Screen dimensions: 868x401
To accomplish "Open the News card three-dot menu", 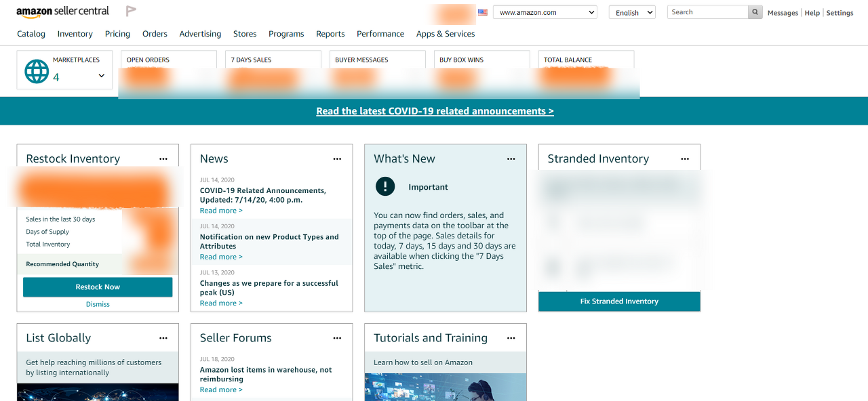I will tap(337, 159).
